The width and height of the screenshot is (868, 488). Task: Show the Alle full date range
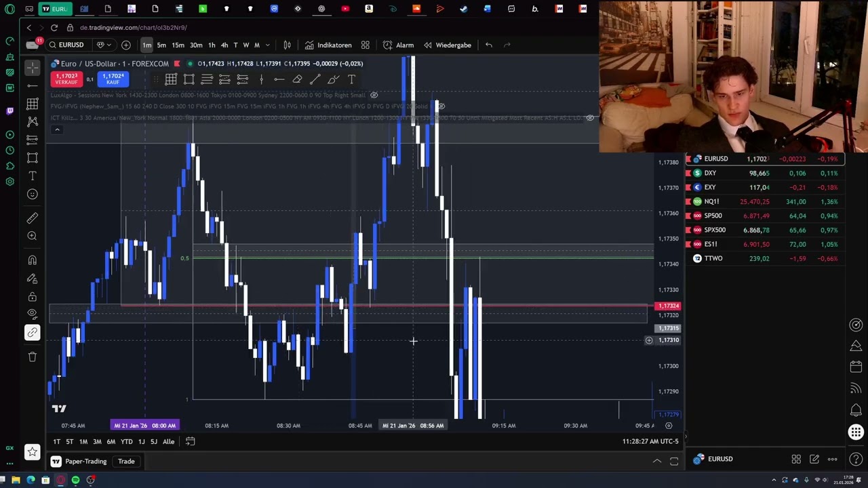pos(168,442)
